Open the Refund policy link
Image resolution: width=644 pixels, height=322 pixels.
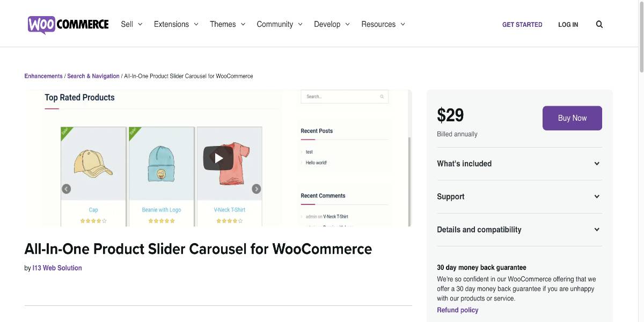[x=458, y=310]
